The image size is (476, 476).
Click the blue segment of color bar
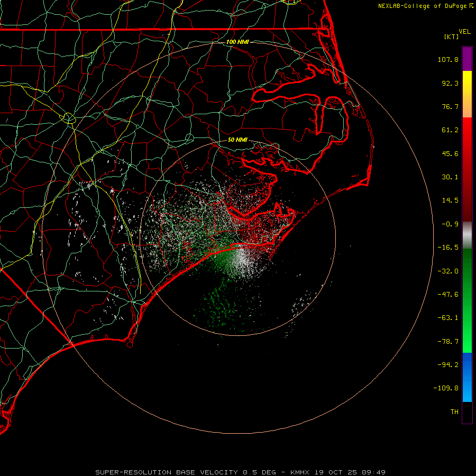(467, 377)
